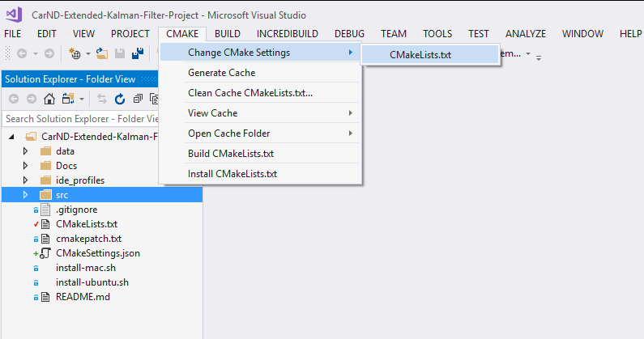Select the cmakepatch.txt file
The width and height of the screenshot is (644, 339).
pos(89,239)
